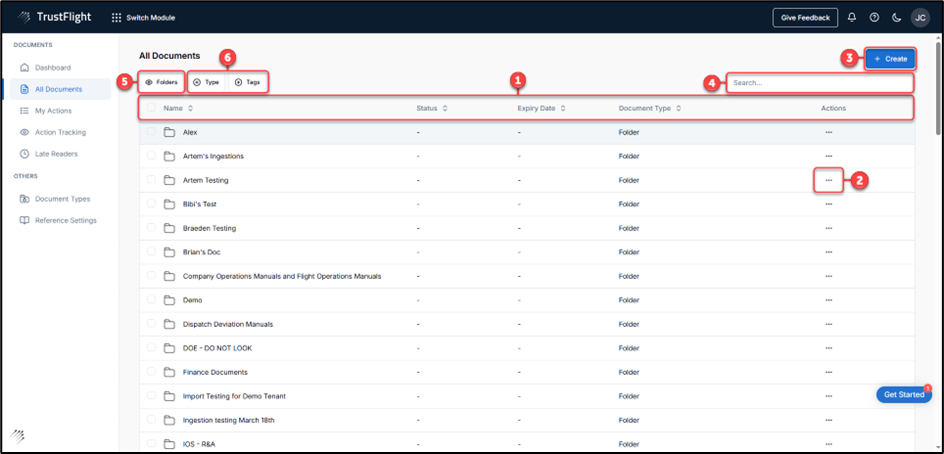
Task: Open the help question mark icon
Action: point(875,17)
